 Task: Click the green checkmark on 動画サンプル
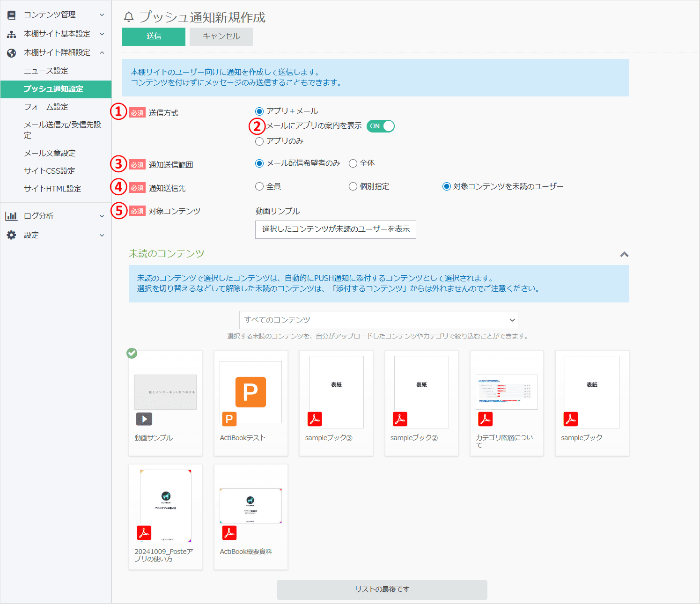click(132, 354)
